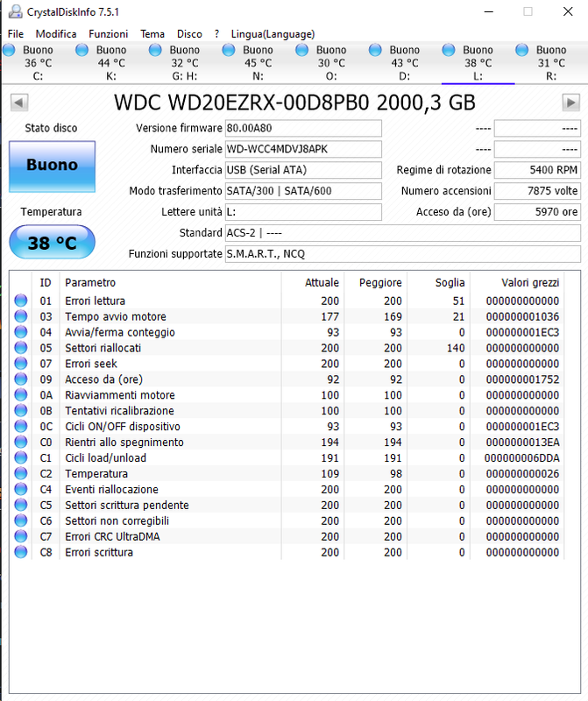Image resolution: width=588 pixels, height=701 pixels.
Task: Click raw value 000000001752
Action: [x=522, y=379]
